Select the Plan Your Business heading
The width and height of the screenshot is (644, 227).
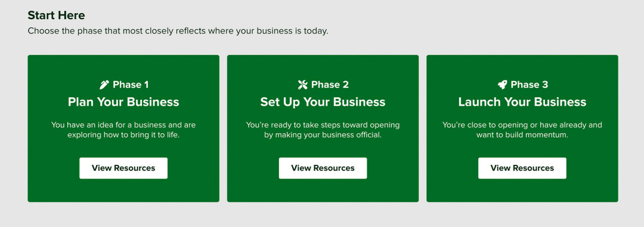[123, 102]
